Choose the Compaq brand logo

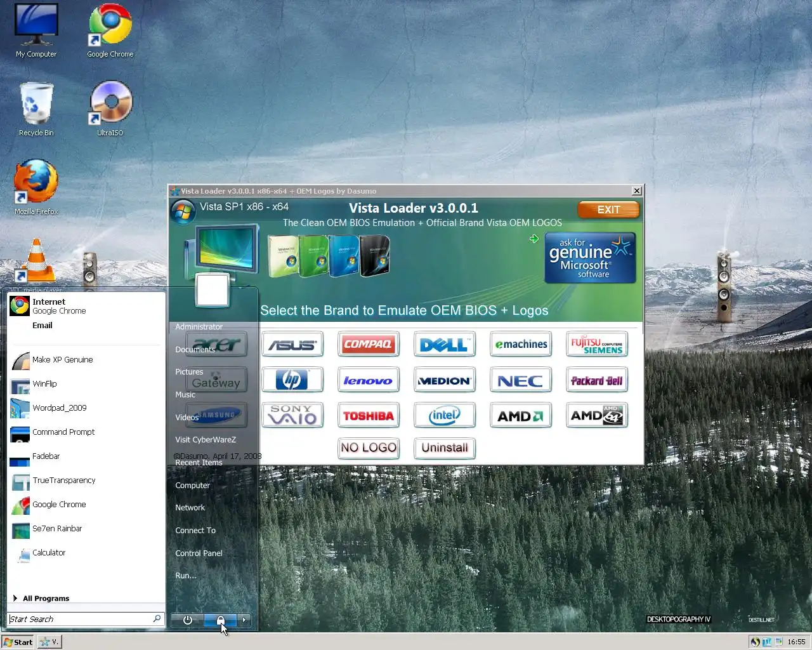[x=368, y=345]
